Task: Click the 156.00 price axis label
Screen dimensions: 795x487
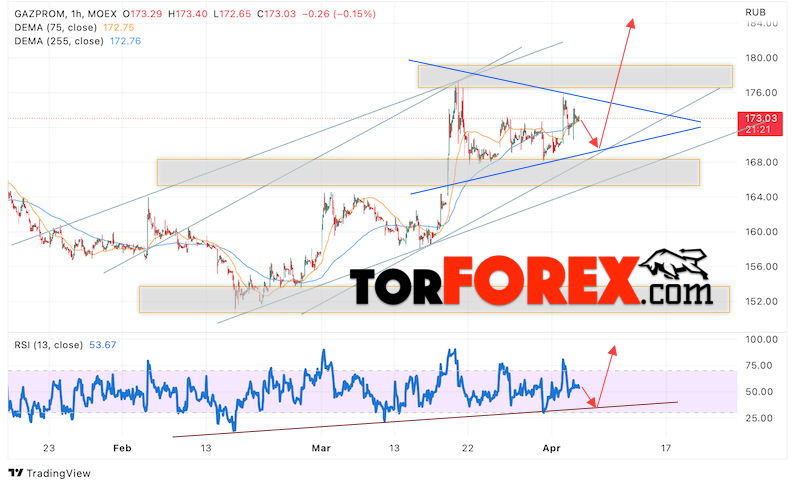Action: pos(761,266)
